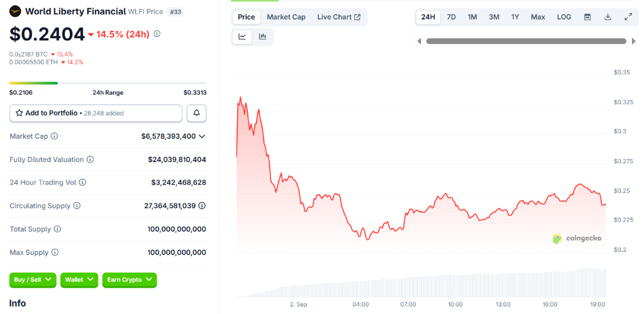This screenshot has height=314, width=644.
Task: Open the Wallet dropdown
Action: (x=79, y=279)
